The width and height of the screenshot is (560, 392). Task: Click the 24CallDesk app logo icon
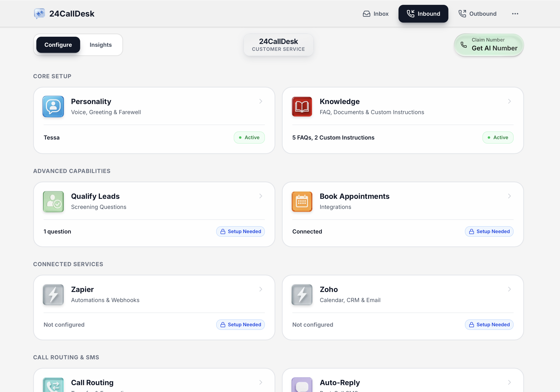tap(40, 13)
